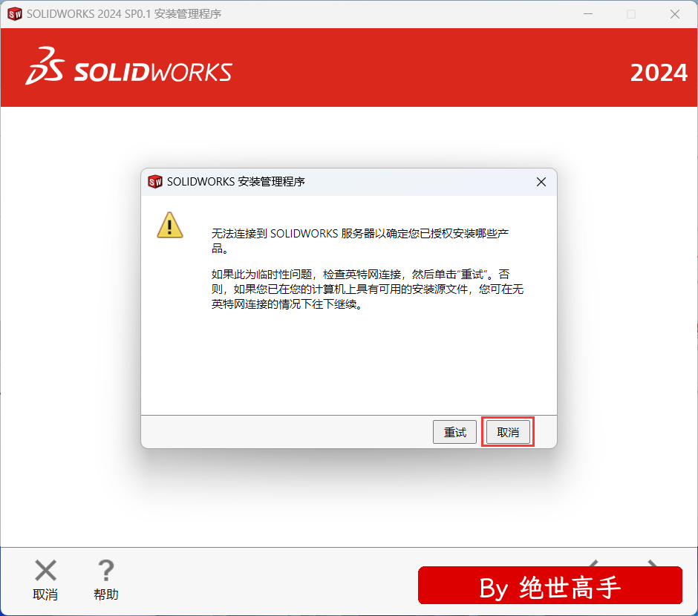Click the back arrow above the red label
698x616 pixels.
pyautogui.click(x=593, y=563)
